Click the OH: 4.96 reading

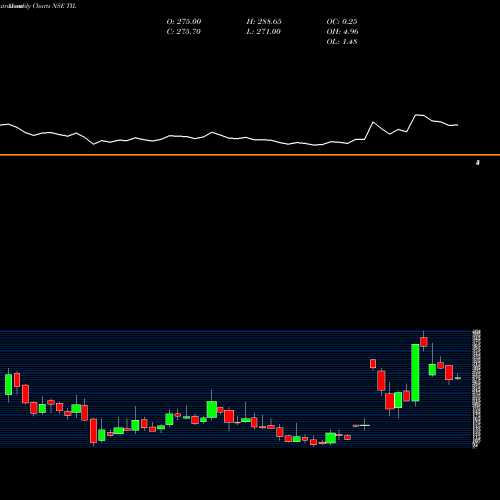[342, 32]
